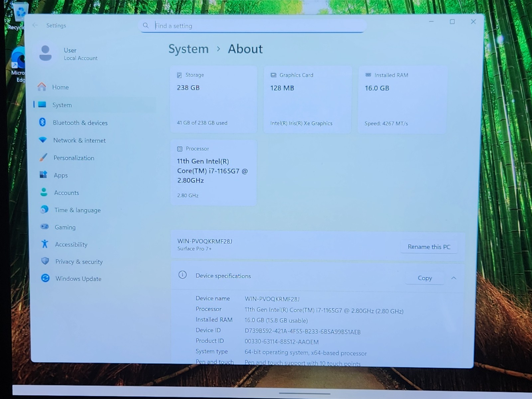Click the Apps icon in sidebar
Image resolution: width=532 pixels, height=399 pixels.
(43, 175)
